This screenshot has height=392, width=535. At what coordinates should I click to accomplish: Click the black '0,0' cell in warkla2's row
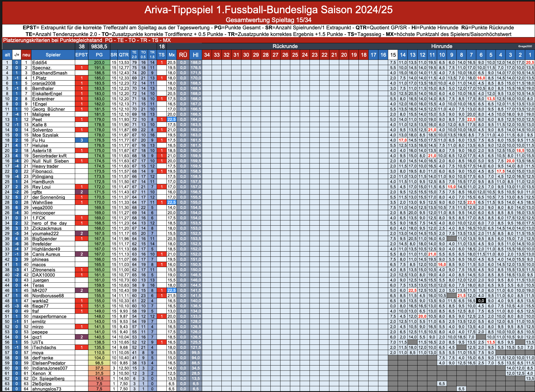481,301
